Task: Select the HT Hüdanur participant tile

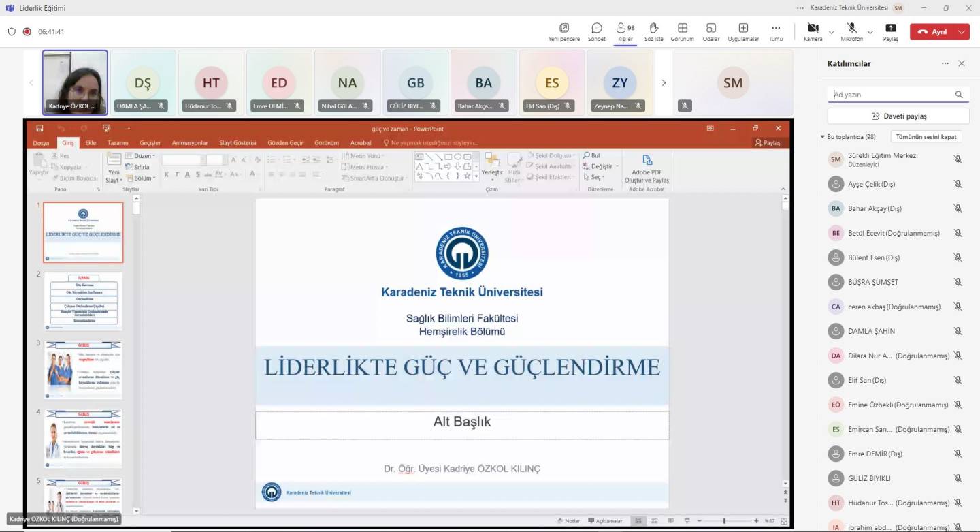Action: coord(211,82)
